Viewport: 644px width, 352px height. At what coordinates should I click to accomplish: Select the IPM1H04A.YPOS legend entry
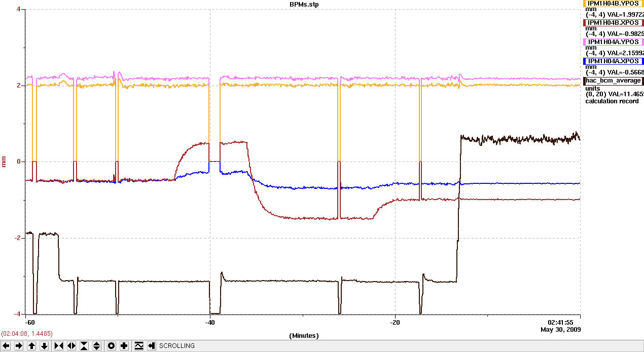614,42
